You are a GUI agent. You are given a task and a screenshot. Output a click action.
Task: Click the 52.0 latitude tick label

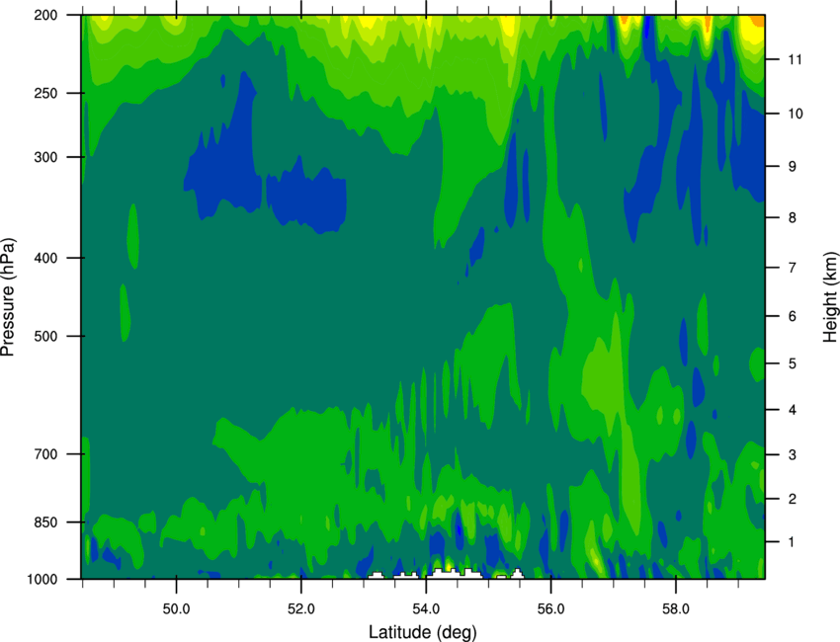coord(301,609)
